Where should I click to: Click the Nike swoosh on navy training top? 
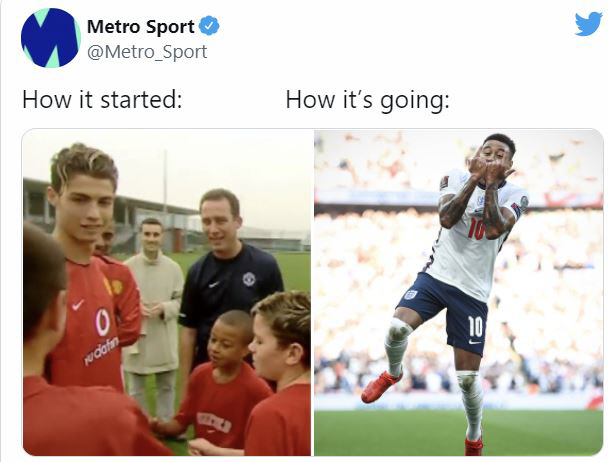(x=214, y=285)
